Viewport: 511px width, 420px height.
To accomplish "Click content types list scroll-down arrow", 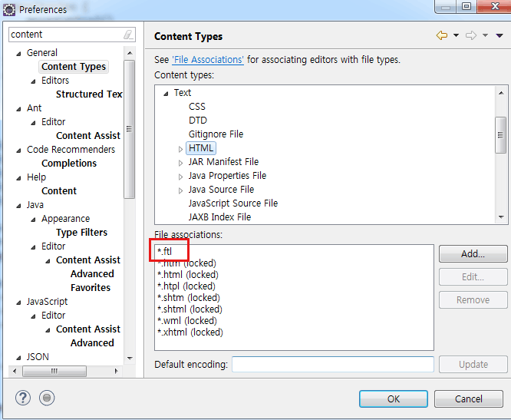I will (501, 217).
